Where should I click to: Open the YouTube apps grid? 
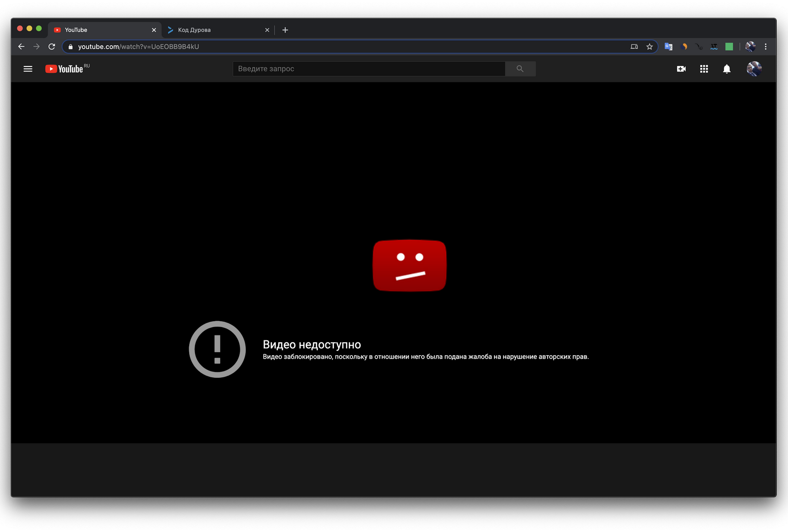(704, 69)
